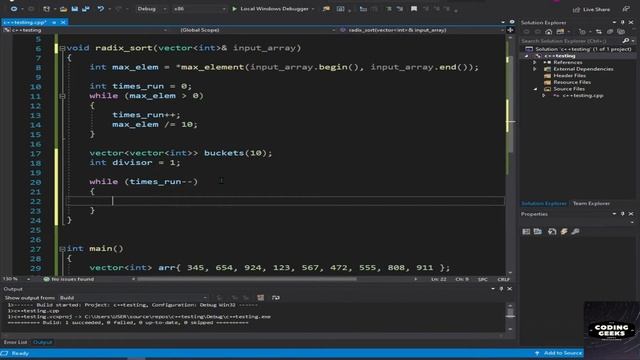The width and height of the screenshot is (640, 360).
Task: Click the Events lightning icon in Properties
Action: pos(564,231)
